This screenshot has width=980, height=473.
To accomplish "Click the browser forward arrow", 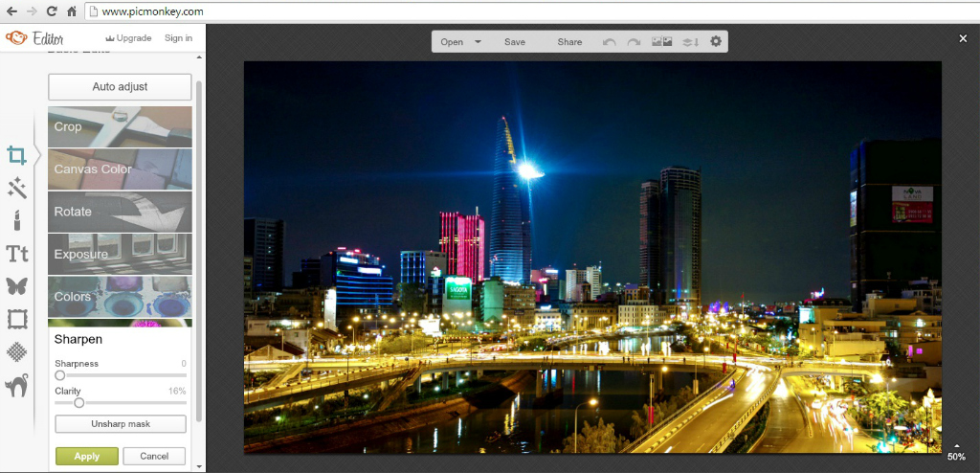I will coord(32,11).
